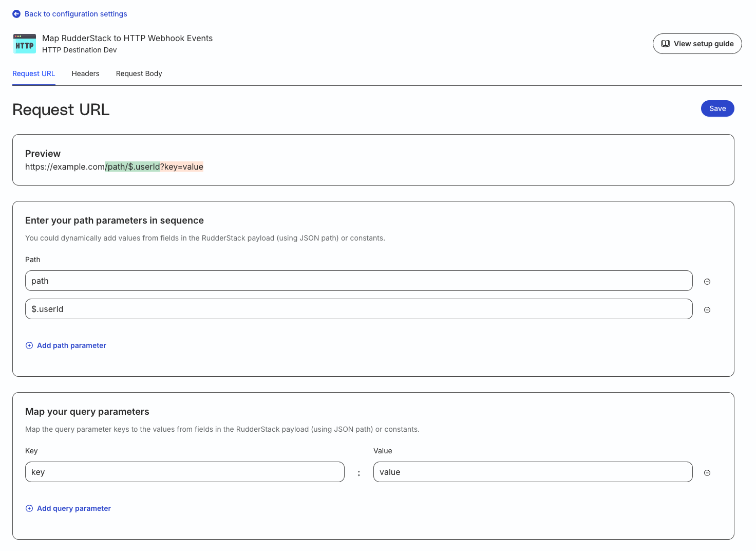Click the HTTP destination logo icon
The image size is (756, 551).
pos(25,44)
